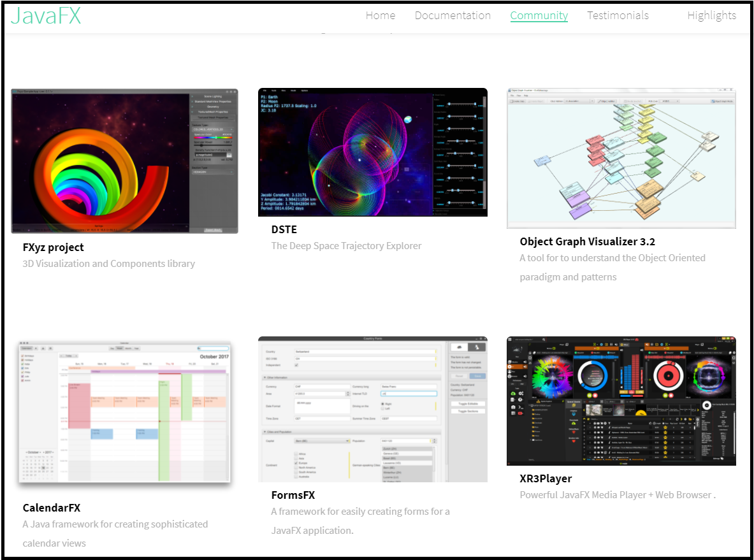
Task: Click the FXyz project title
Action: [53, 247]
